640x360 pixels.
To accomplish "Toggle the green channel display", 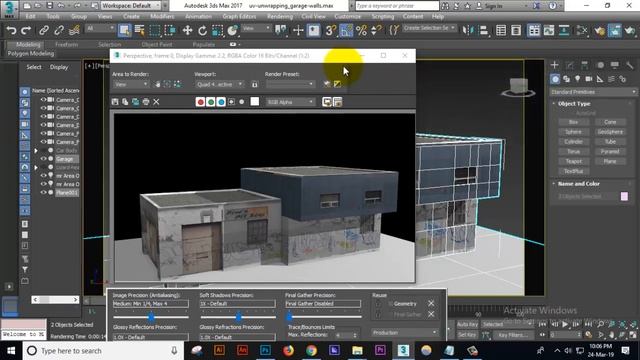I will pos(211,102).
